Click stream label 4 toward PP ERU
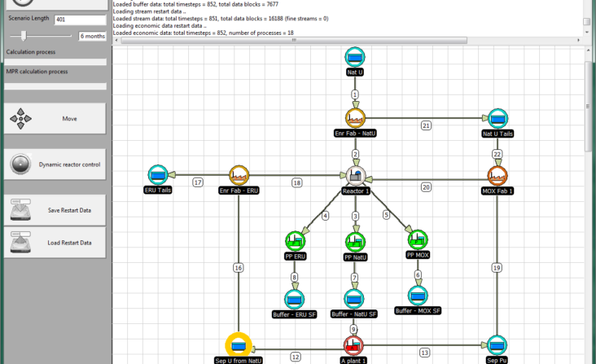 [x=325, y=216]
